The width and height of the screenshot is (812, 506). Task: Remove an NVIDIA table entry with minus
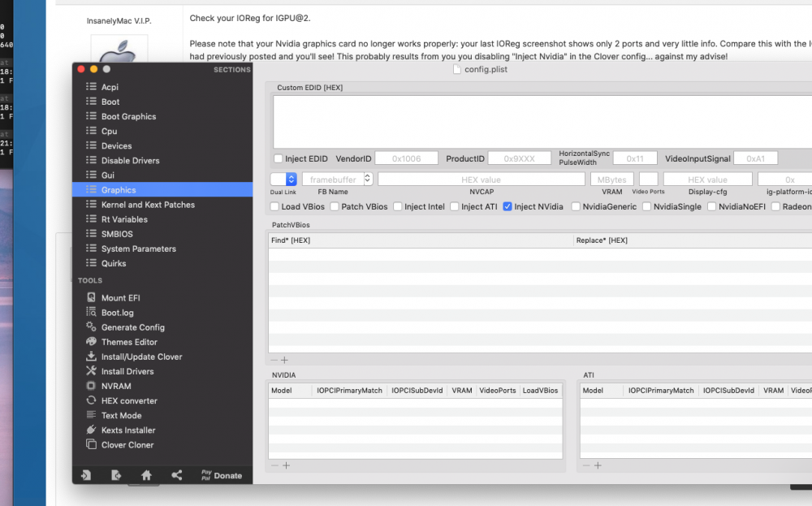tap(274, 465)
